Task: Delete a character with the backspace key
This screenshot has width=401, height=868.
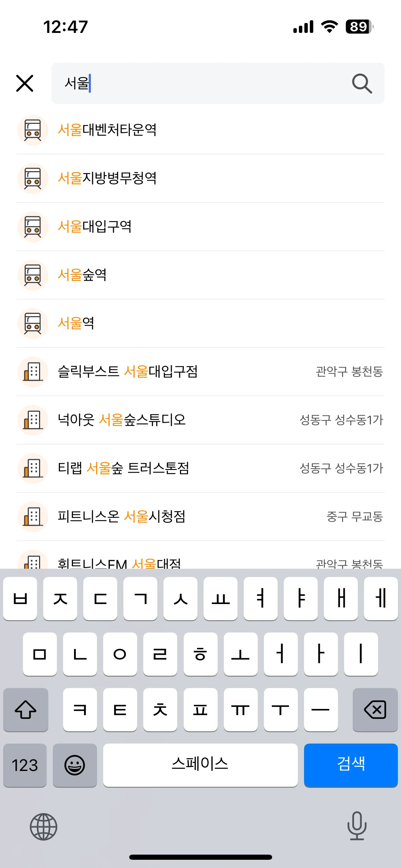Action: pos(375,710)
